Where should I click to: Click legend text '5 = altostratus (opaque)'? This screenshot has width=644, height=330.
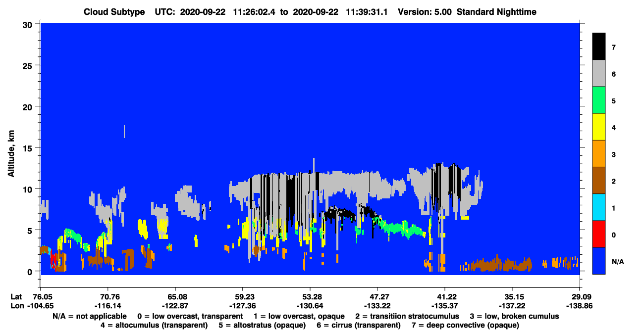[263, 325]
